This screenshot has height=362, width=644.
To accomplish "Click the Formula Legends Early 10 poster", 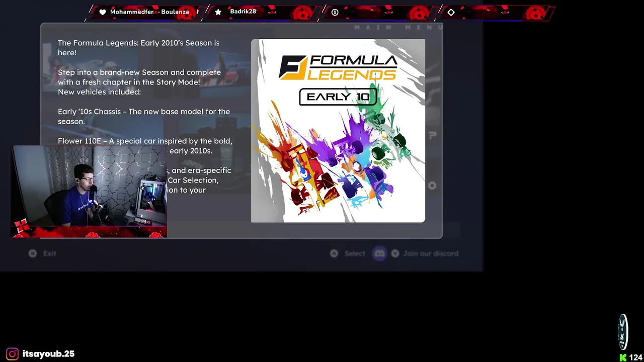I will (338, 131).
